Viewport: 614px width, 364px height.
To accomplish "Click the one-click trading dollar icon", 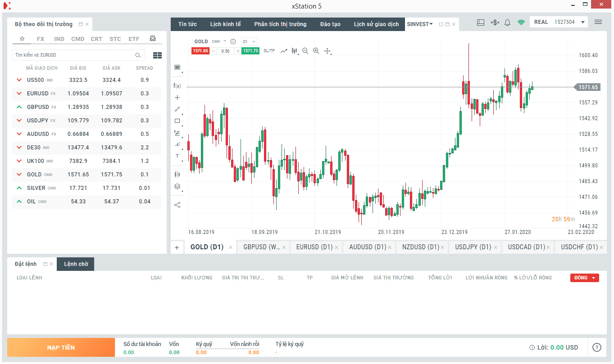I will (x=495, y=22).
